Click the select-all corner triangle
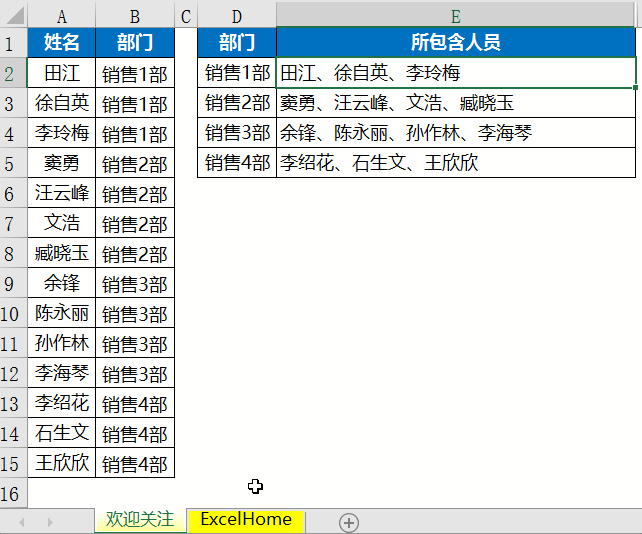This screenshot has width=642, height=534. [x=14, y=16]
